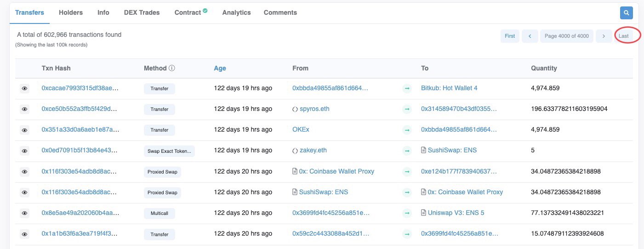
Task: Click the ENS name icon beside zakey.eth
Action: 295,151
